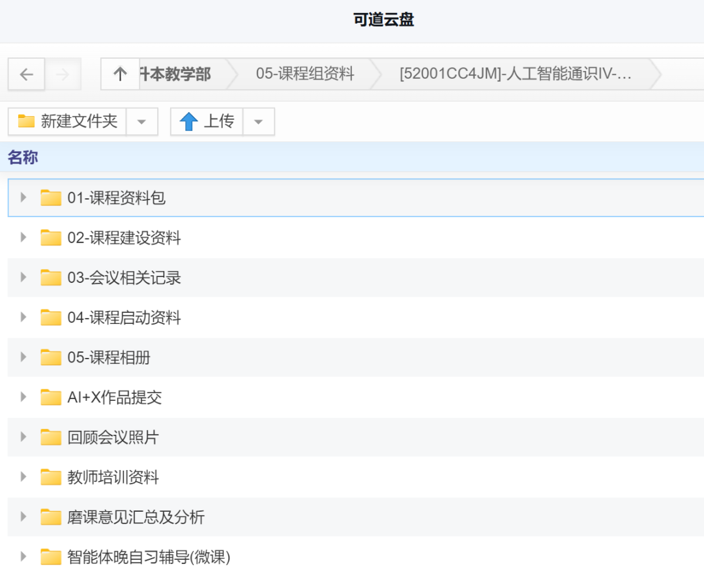This screenshot has width=704, height=588.
Task: Expand the 回顾会议照片 folder tree
Action: pyautogui.click(x=23, y=437)
